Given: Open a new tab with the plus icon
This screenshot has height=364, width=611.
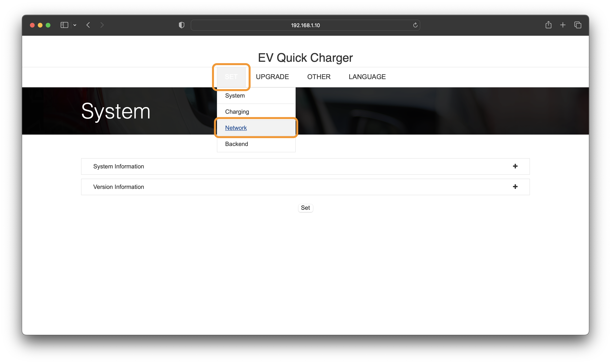Looking at the screenshot, I should click(563, 25).
